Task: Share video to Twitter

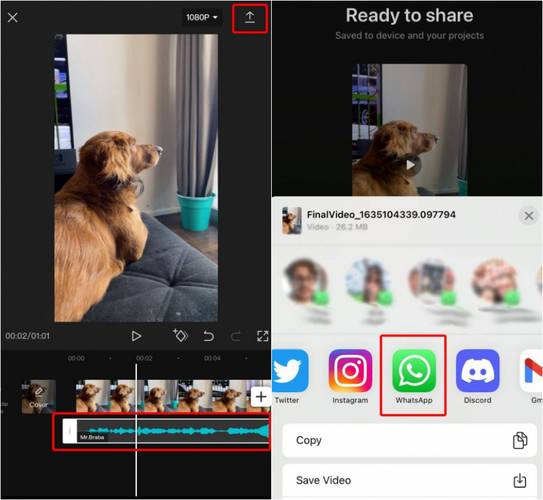Action: point(290,376)
